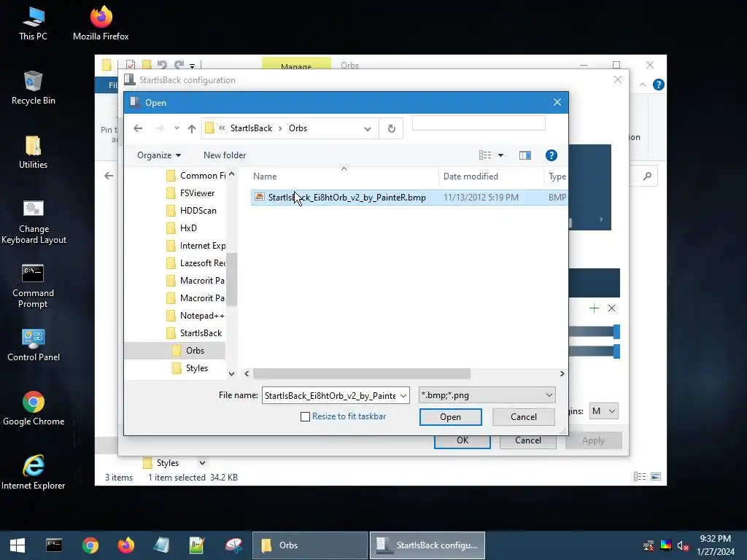Toggle the preview pane in Open dialog
747x560 pixels.
(525, 155)
